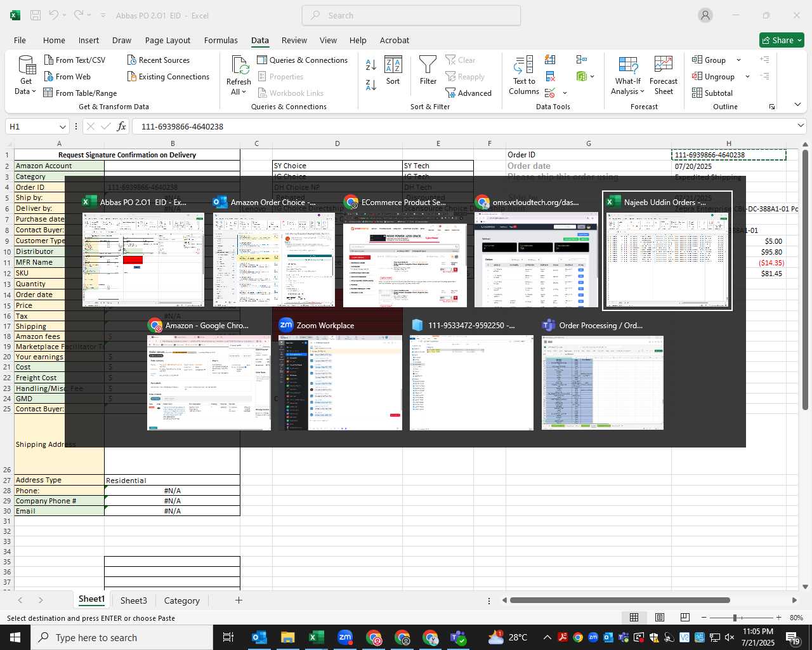Open Recent Sources

coord(159,60)
